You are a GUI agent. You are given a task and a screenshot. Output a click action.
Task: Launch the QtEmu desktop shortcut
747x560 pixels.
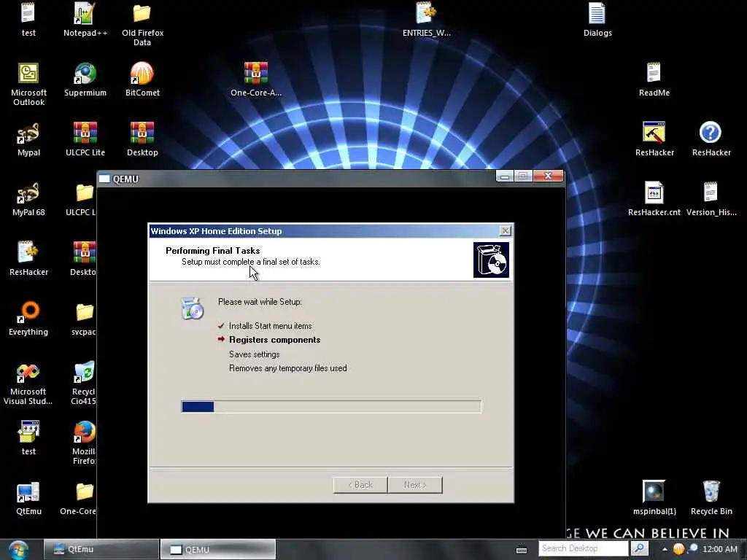pos(28,498)
